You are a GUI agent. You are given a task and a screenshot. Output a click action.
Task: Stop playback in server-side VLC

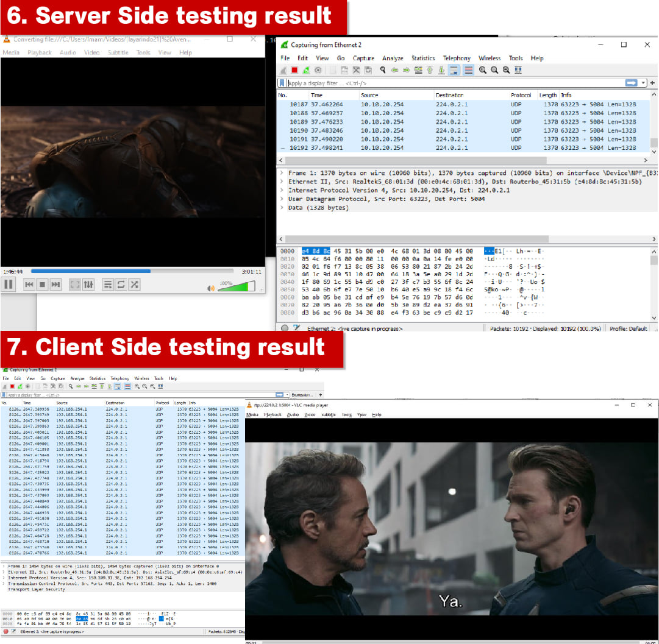[x=42, y=285]
